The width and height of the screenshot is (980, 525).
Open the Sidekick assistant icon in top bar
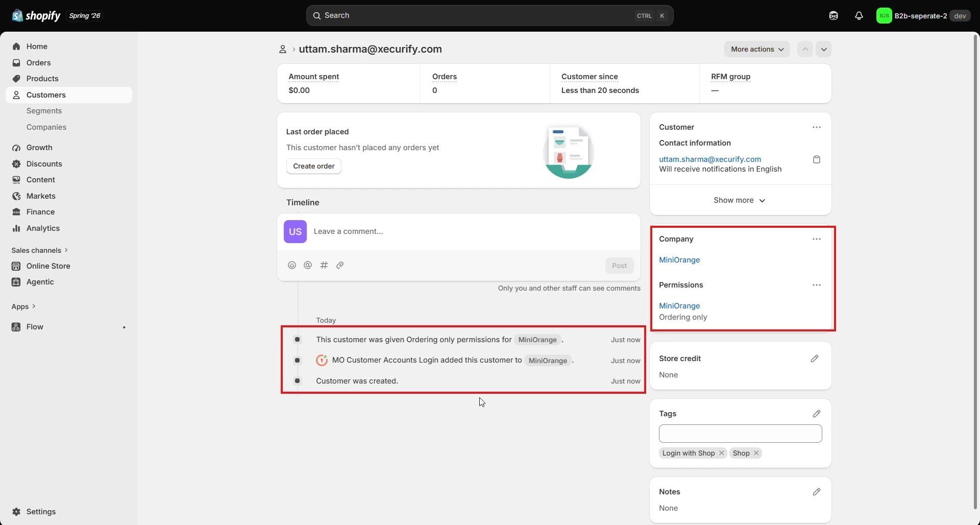click(x=834, y=16)
